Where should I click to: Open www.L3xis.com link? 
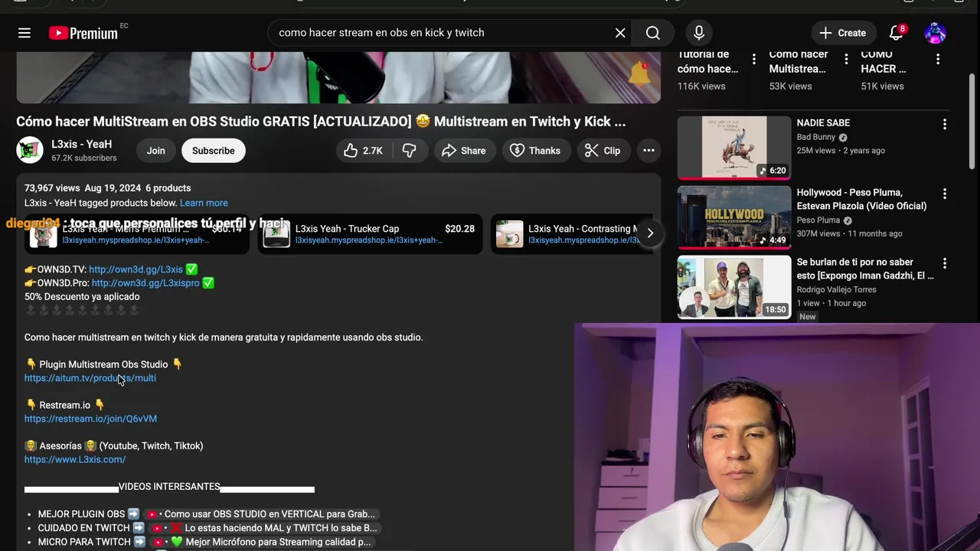tap(75, 459)
